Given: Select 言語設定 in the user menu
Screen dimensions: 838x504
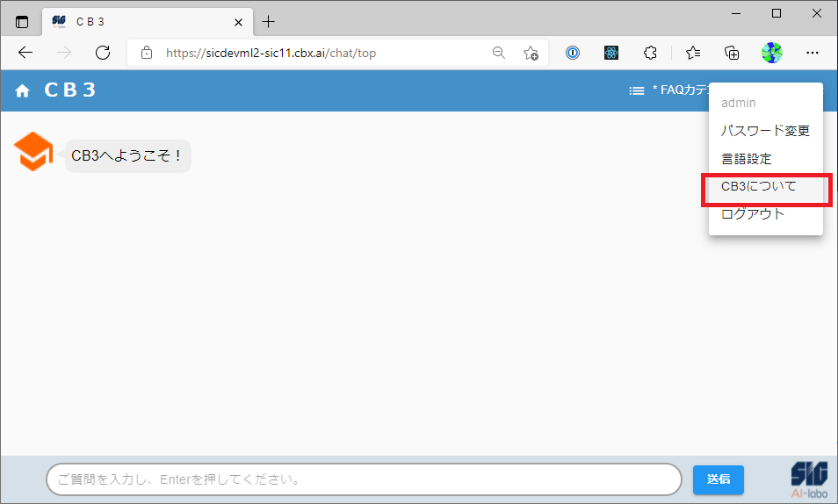Looking at the screenshot, I should click(x=747, y=159).
